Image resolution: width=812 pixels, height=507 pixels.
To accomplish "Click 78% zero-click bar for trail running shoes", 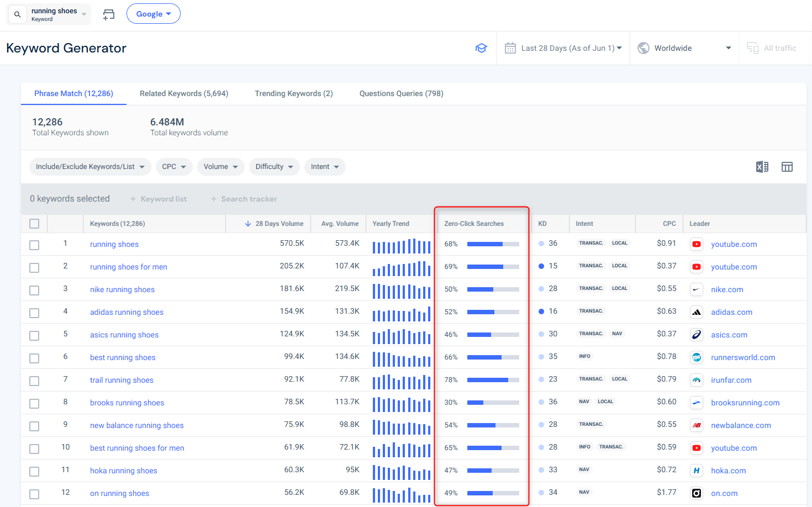I will coord(493,379).
